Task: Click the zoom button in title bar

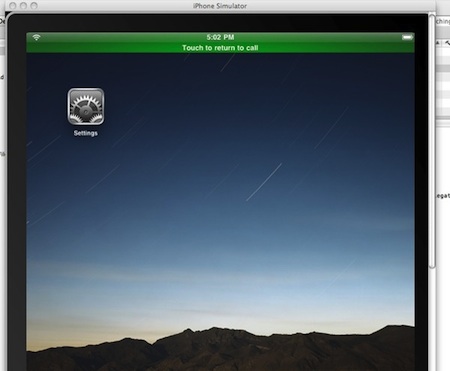Action: point(34,6)
